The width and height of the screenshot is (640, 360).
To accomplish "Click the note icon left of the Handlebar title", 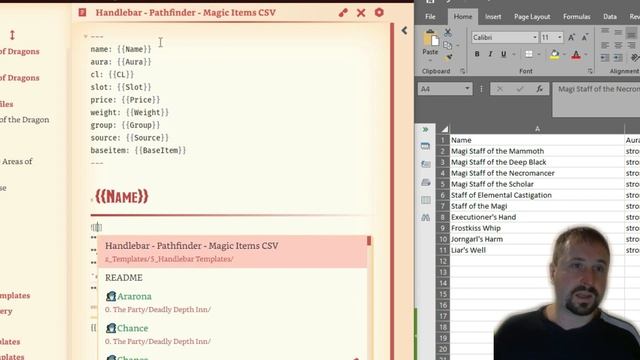I will (82, 13).
